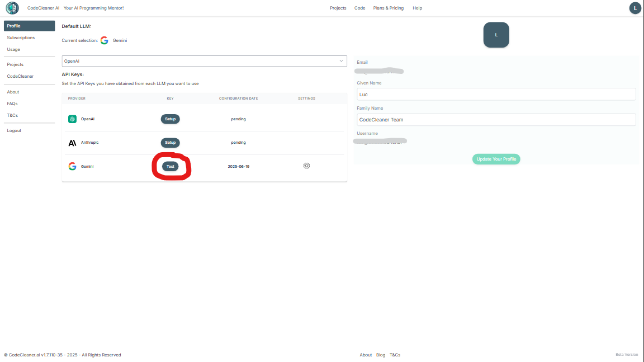Click the KEY column header

[x=170, y=98]
